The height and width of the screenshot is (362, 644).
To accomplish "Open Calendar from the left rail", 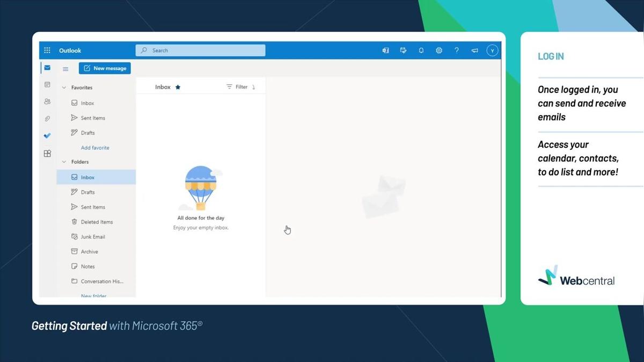I will click(47, 85).
